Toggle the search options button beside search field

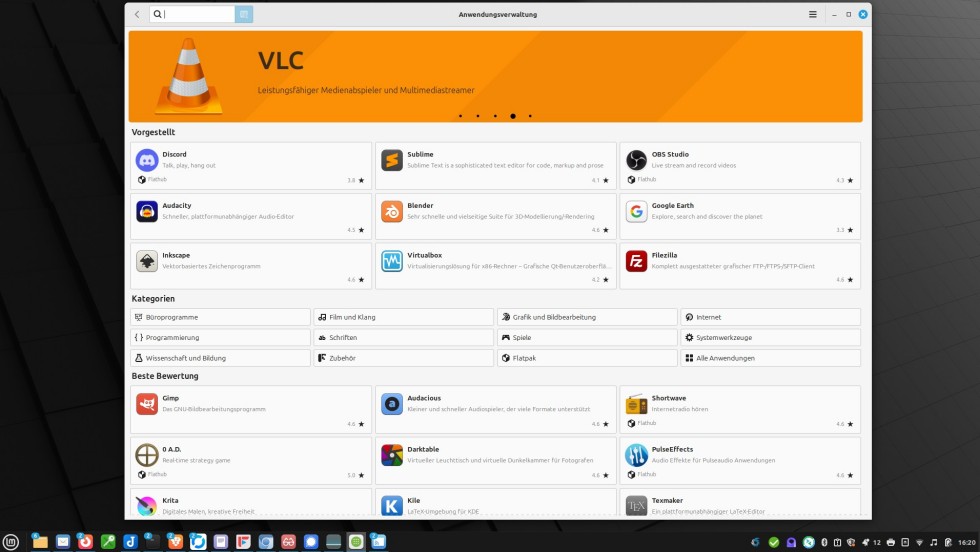coord(244,14)
